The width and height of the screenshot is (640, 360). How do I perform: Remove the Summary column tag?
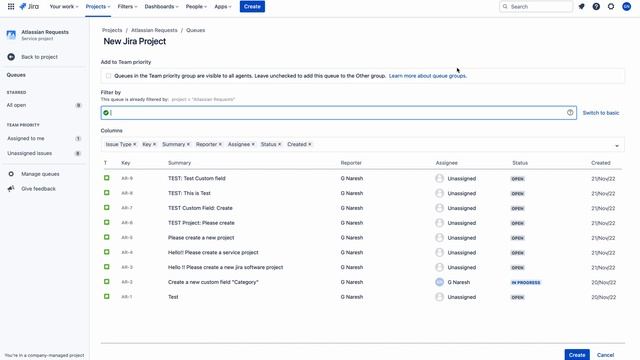[x=188, y=144]
